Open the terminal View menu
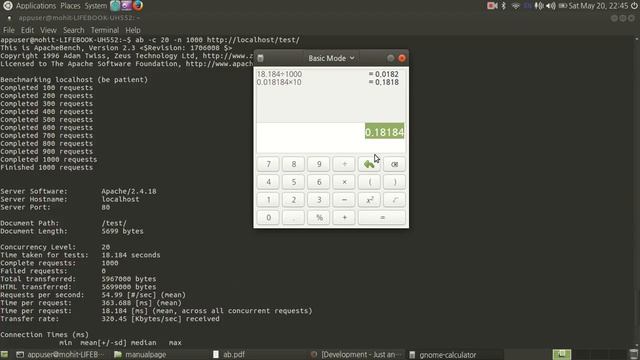Viewport: 640px width, 360px height. click(48, 30)
